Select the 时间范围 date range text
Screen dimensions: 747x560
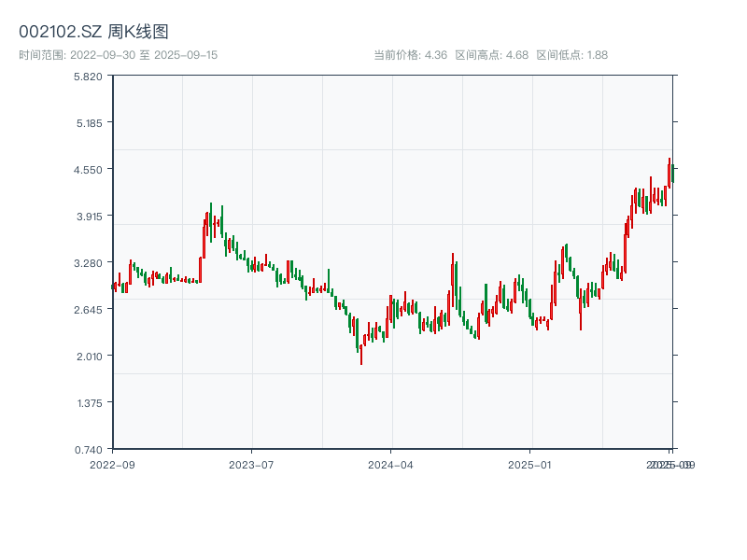click(x=119, y=55)
